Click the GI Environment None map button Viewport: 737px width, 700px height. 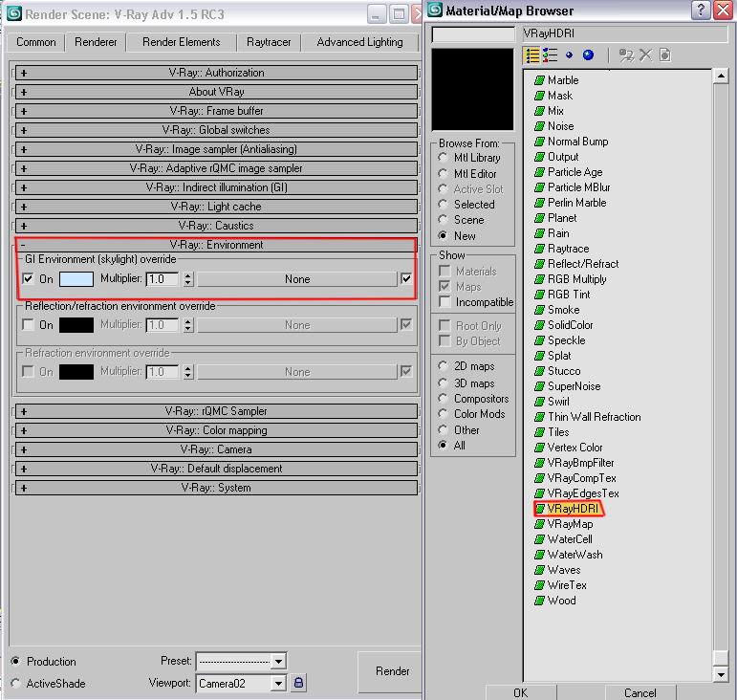pyautogui.click(x=297, y=279)
